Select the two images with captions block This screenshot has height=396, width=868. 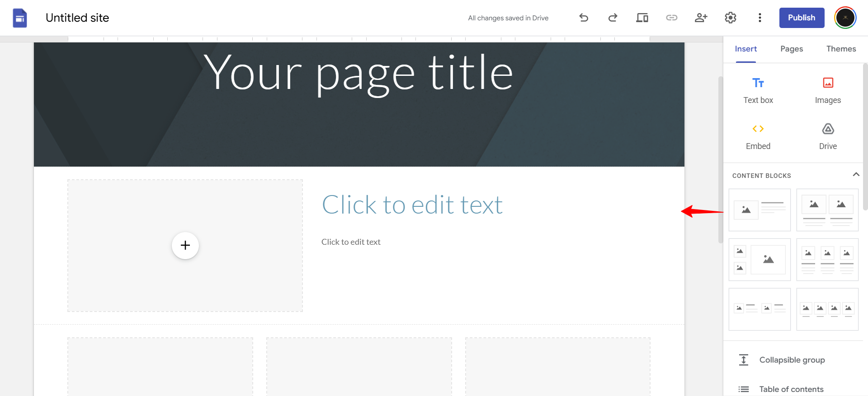(x=827, y=210)
